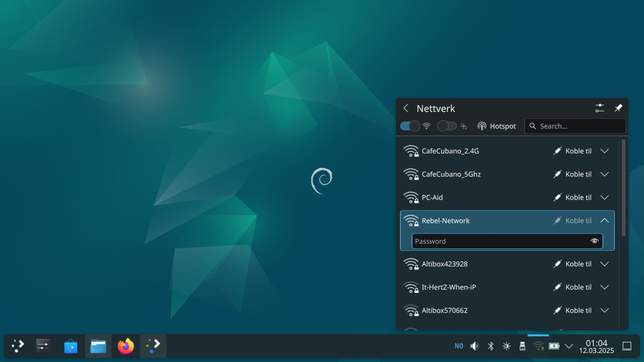The height and width of the screenshot is (362, 644).
Task: Open network settings via the configure icon
Action: (x=599, y=108)
